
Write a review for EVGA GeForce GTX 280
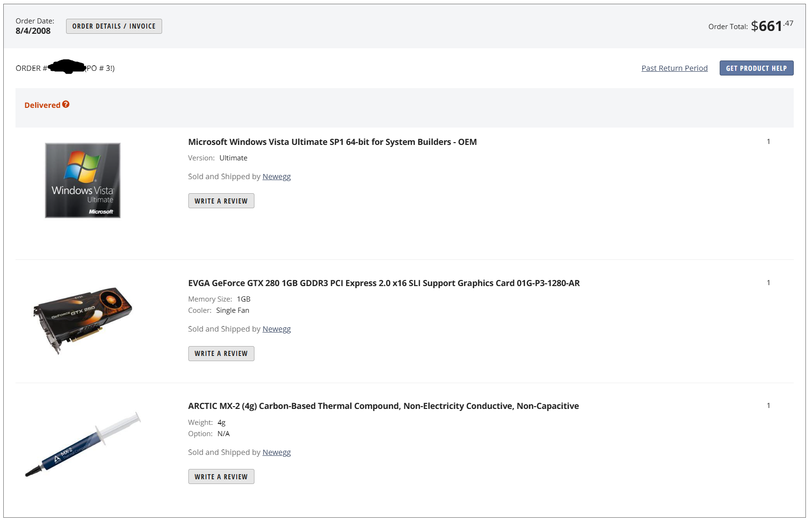221,354
